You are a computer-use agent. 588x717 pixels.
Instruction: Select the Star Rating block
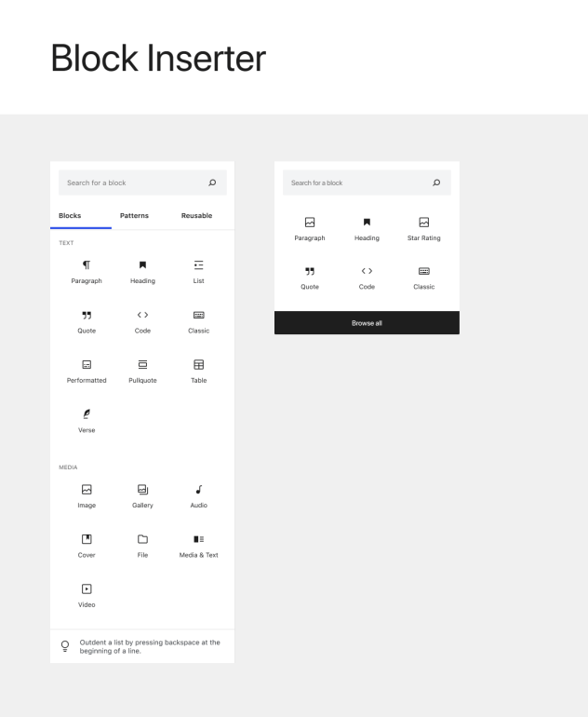(423, 229)
